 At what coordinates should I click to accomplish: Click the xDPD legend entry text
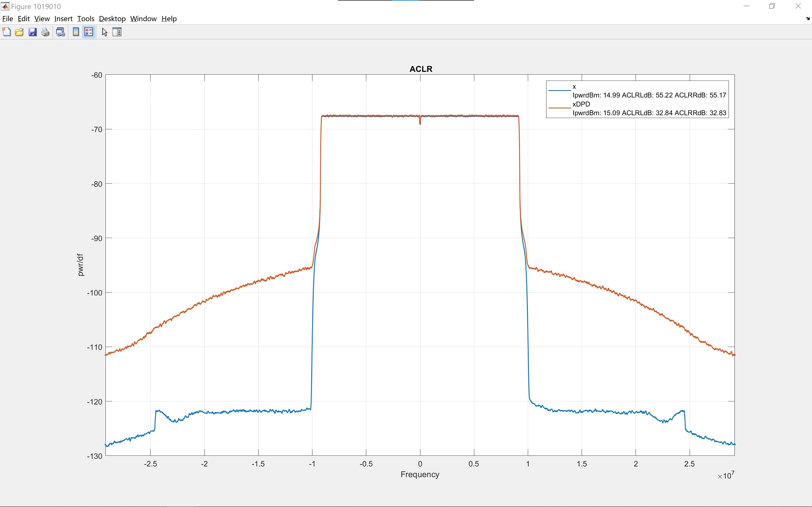[581, 104]
